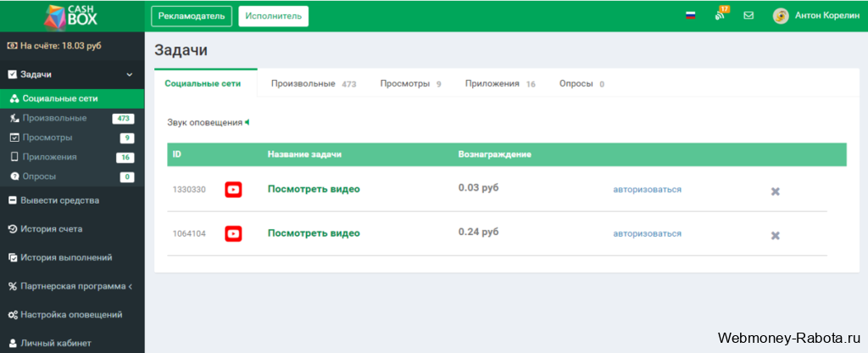Open the notifications feed icon with badge 17
Image resolution: width=868 pixels, height=353 pixels.
click(x=721, y=14)
